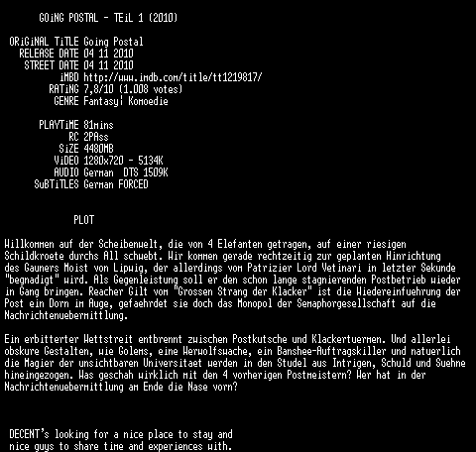Click the PLOT heading
This screenshot has width=476, height=452.
[84, 220]
